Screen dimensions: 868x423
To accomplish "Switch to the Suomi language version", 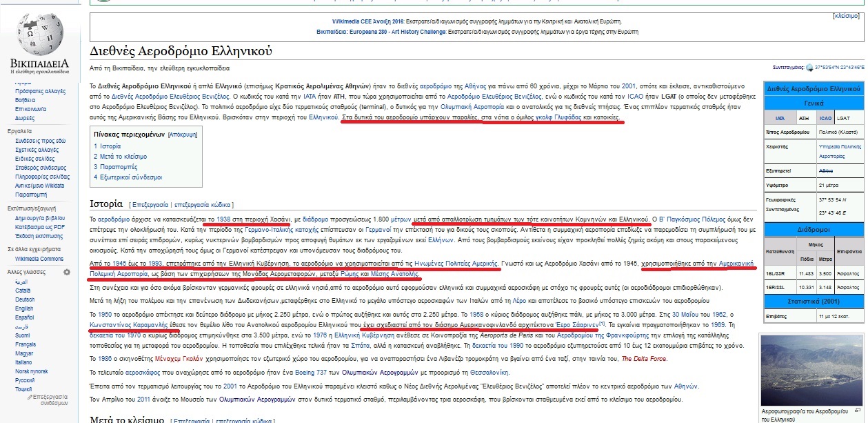I will click(x=23, y=335).
